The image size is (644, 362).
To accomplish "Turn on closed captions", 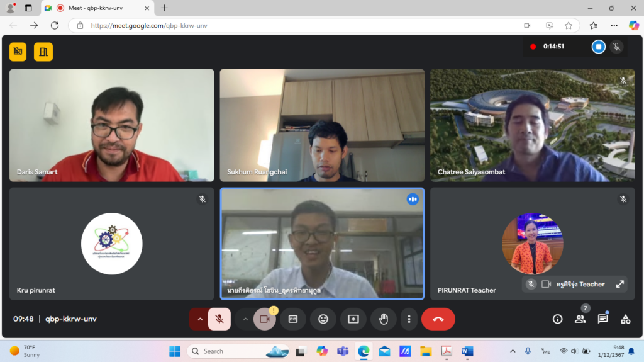I will [x=293, y=319].
